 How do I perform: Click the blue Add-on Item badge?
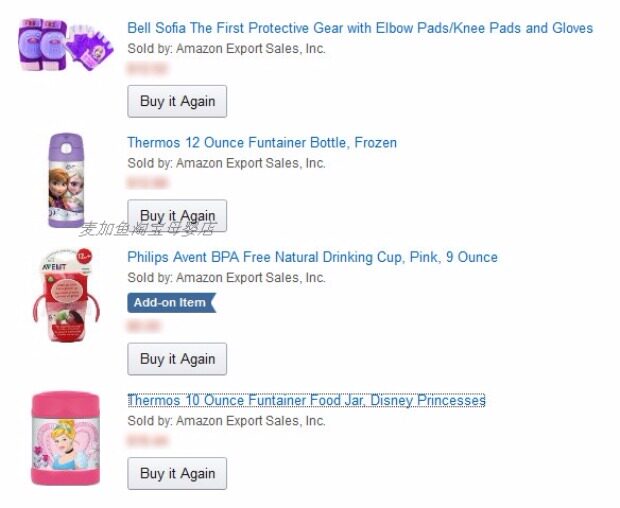click(x=170, y=302)
